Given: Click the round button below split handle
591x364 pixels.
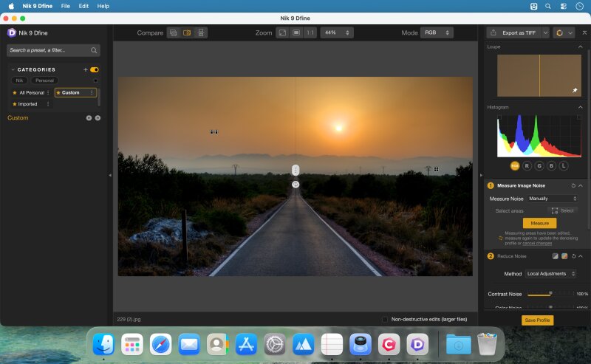Looking at the screenshot, I should click(x=295, y=185).
